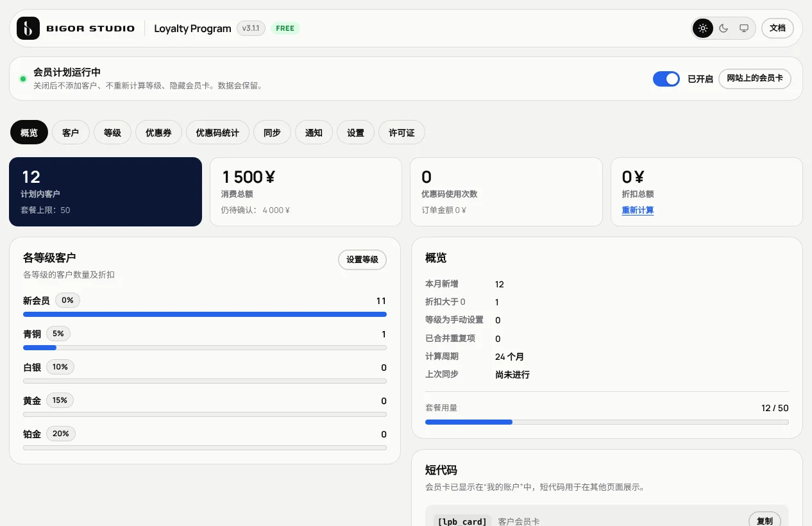Click the 上次同步 尚未进行 value
Screen dimensions: 812x526
[x=512, y=375]
